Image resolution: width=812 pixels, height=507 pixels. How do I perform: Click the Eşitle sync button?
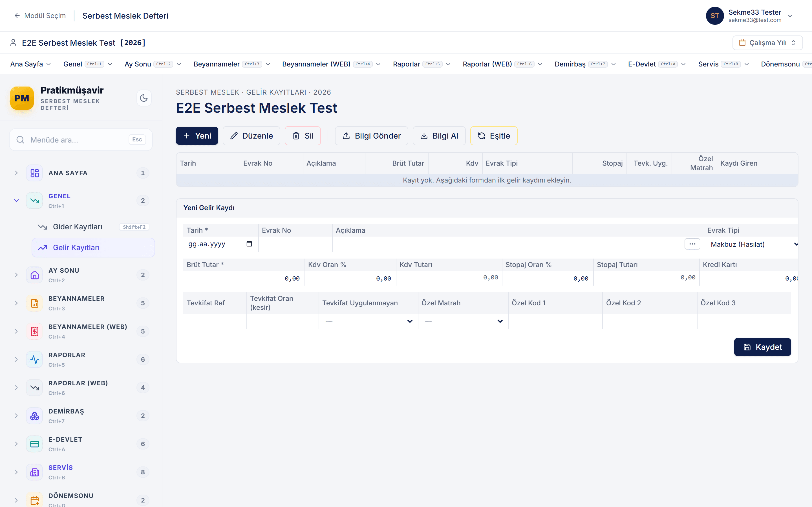pos(494,135)
